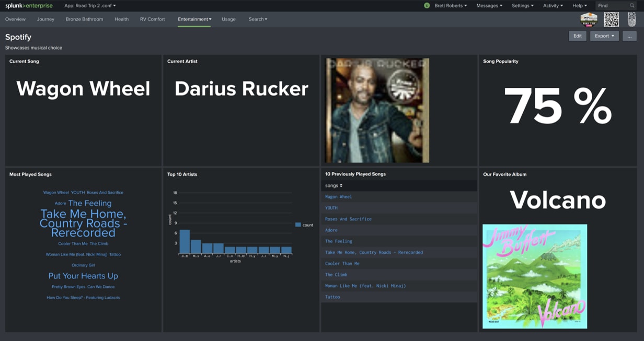Click the Edit button
The image size is (644, 341).
coord(577,36)
